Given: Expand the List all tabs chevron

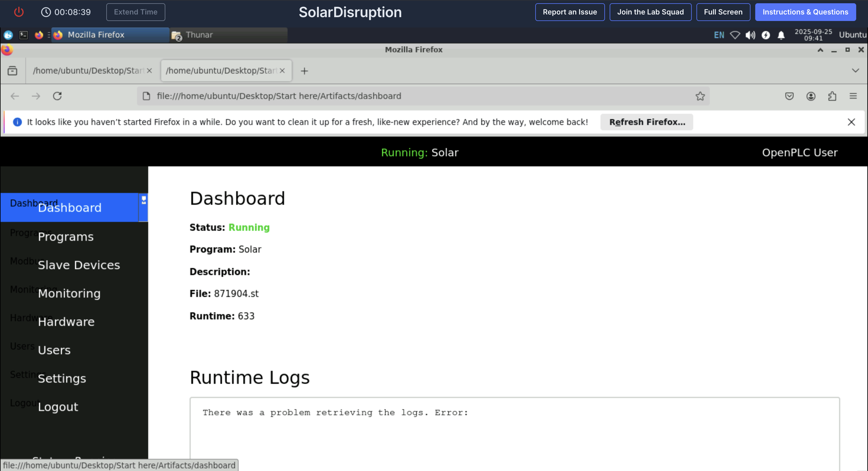Looking at the screenshot, I should [x=855, y=70].
